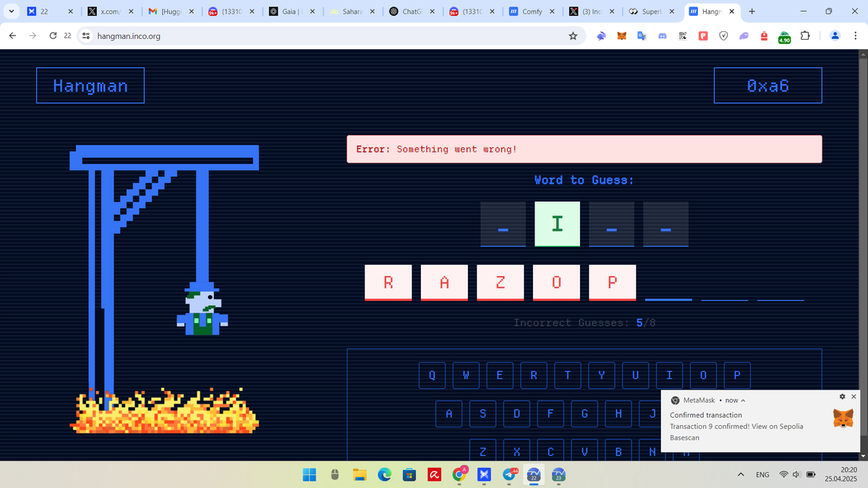The width and height of the screenshot is (868, 488).
Task: Go back to the previous page
Action: pos(13,35)
